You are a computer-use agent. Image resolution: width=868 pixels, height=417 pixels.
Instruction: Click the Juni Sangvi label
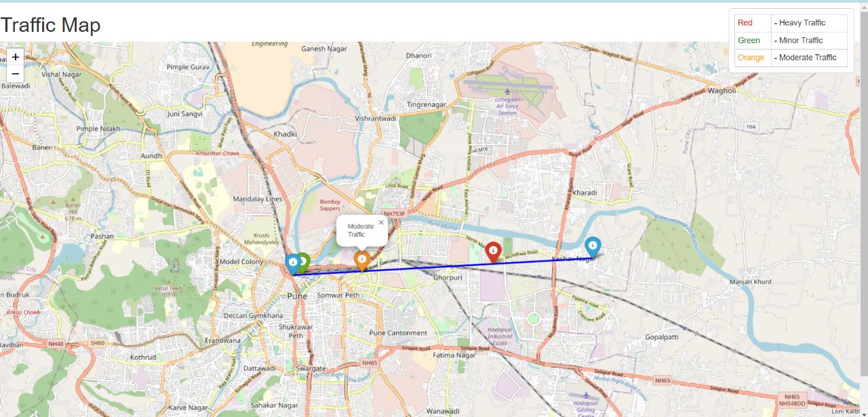pyautogui.click(x=184, y=114)
